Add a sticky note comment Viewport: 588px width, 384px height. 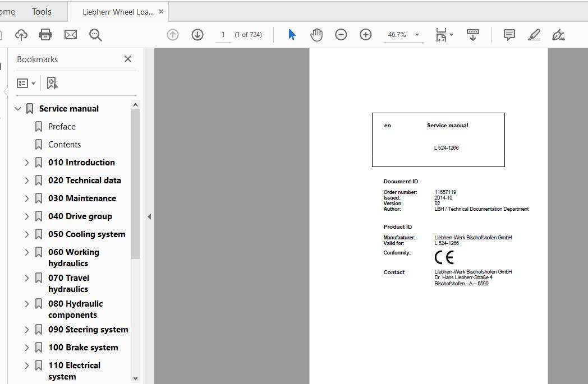[x=508, y=34]
